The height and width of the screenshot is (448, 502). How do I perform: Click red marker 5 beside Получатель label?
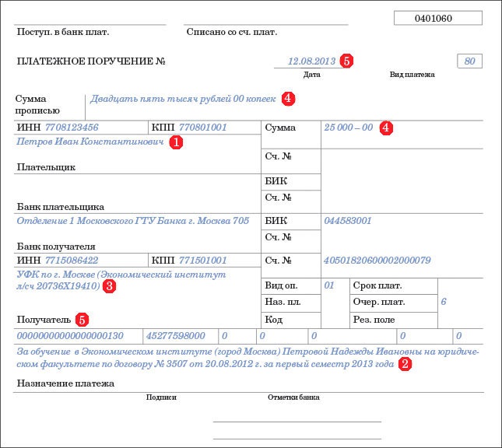click(x=82, y=320)
